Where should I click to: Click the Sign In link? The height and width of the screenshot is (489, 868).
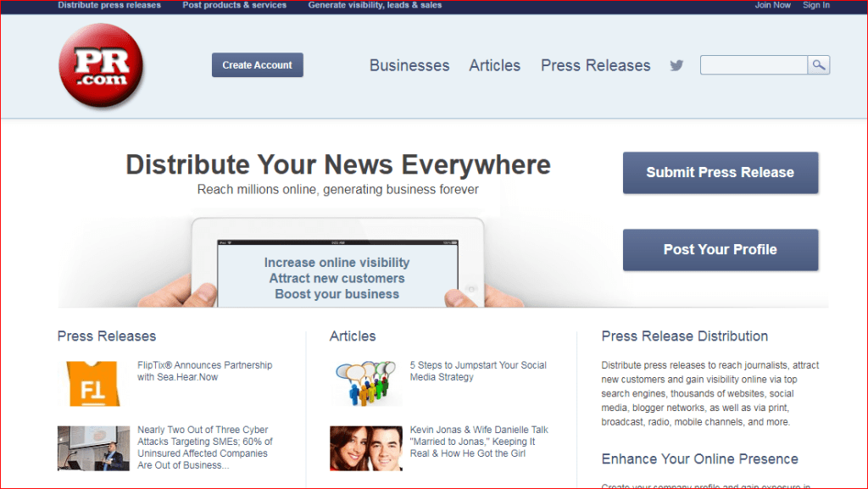815,5
